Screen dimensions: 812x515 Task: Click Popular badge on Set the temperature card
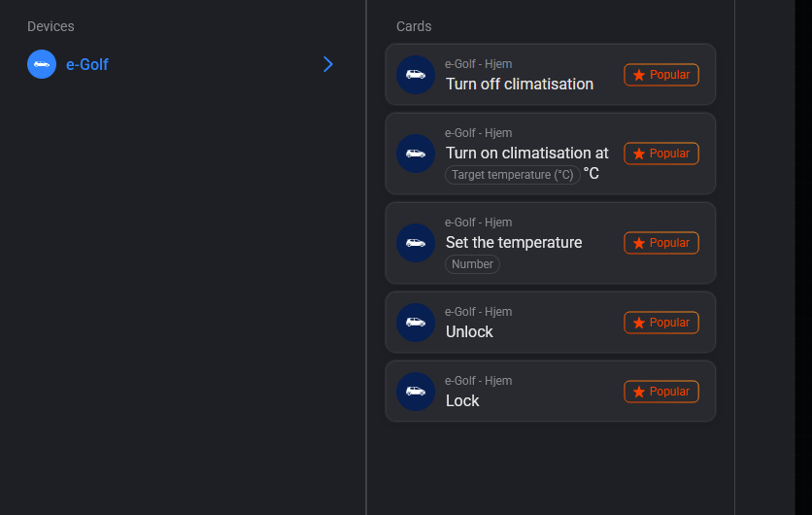pos(661,243)
